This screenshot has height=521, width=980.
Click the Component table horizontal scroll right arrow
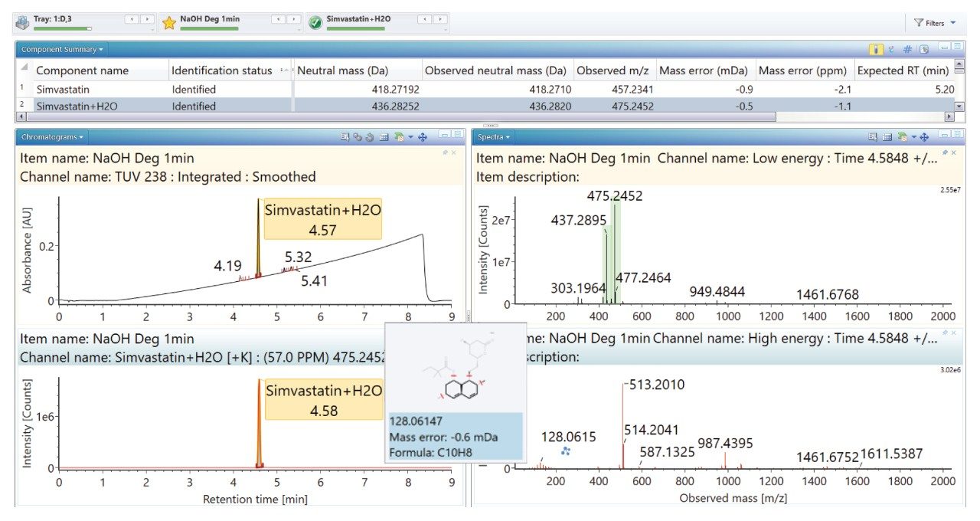tap(949, 117)
